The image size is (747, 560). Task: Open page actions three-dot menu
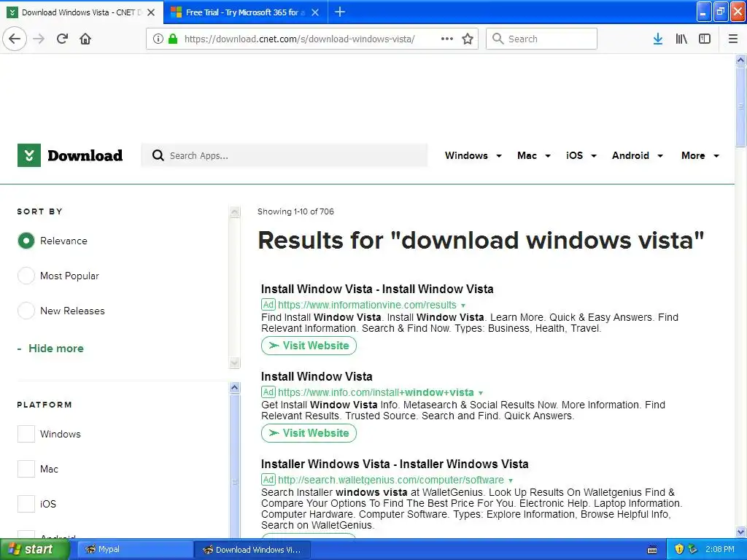[447, 39]
